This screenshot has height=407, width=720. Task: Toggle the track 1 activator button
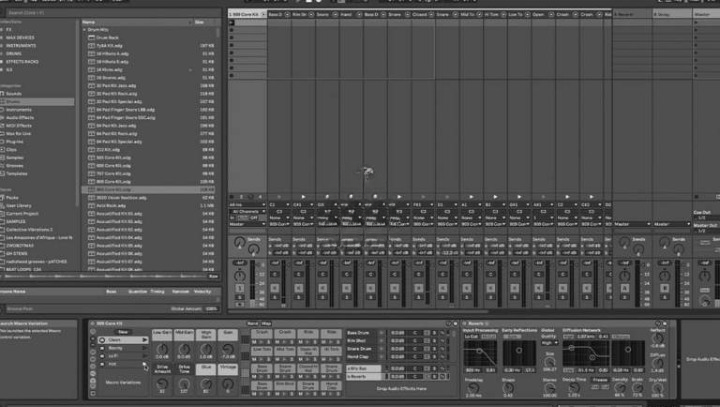coord(240,288)
